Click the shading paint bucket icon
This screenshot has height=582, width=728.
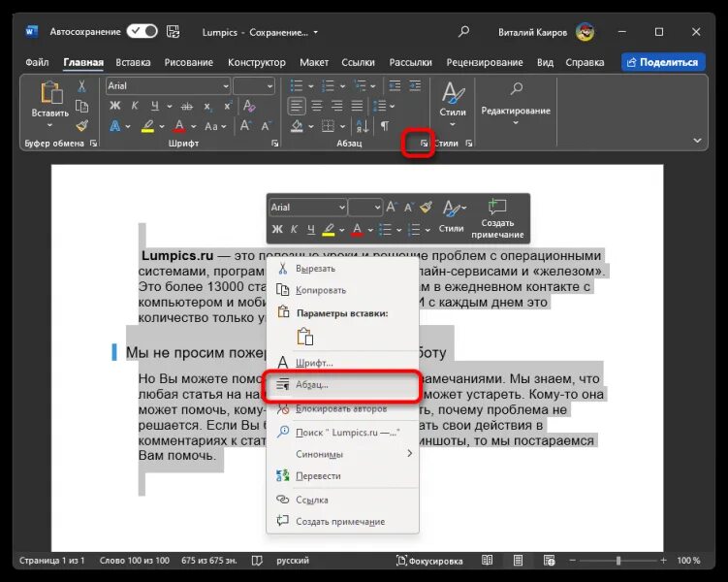coord(297,126)
